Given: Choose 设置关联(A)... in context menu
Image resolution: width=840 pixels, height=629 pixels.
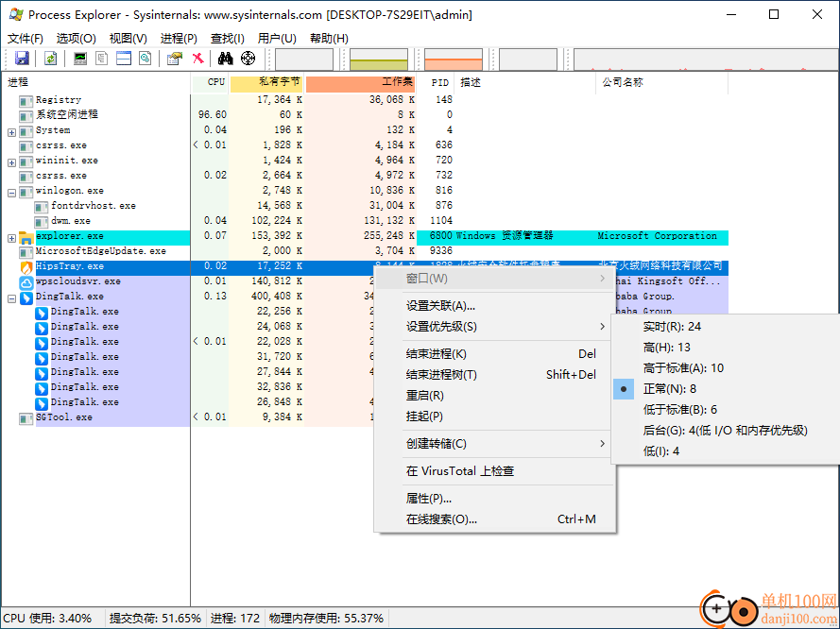Looking at the screenshot, I should [x=495, y=306].
